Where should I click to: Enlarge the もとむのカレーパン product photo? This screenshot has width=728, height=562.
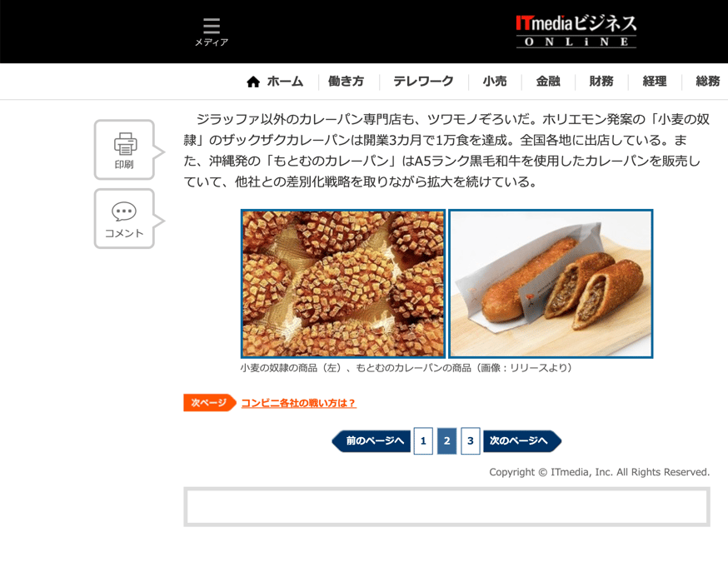[x=551, y=284]
